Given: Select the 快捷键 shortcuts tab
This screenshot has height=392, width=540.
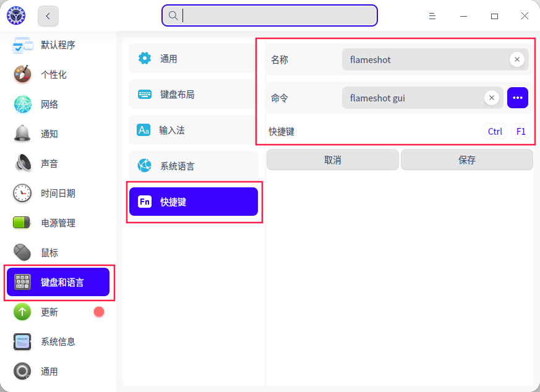Looking at the screenshot, I should pos(194,202).
